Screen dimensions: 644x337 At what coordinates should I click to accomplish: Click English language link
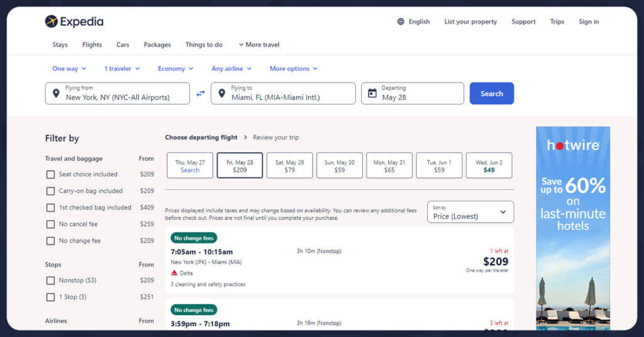[x=419, y=21]
